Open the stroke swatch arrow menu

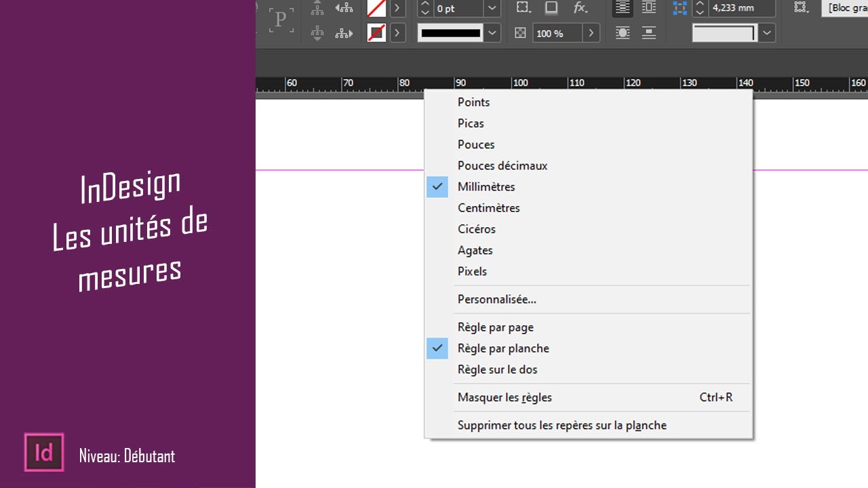point(397,33)
